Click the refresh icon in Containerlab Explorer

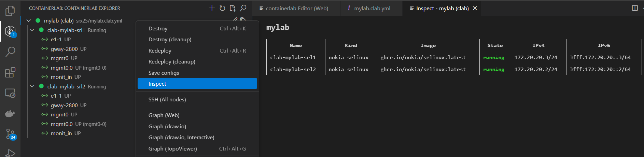click(222, 8)
